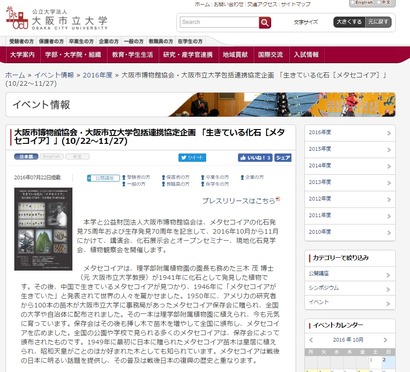
Task: Click the プレスリリースはこちら link
Action: pyautogui.click(x=239, y=201)
